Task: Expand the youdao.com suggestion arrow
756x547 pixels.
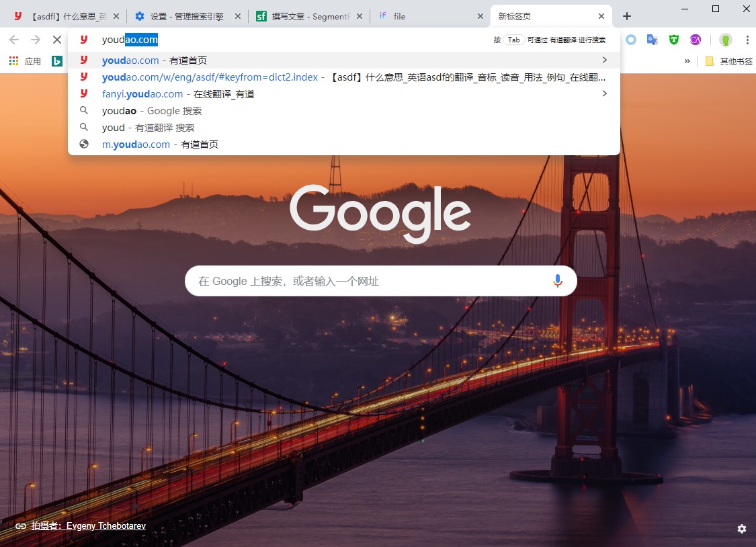Action: pyautogui.click(x=604, y=60)
